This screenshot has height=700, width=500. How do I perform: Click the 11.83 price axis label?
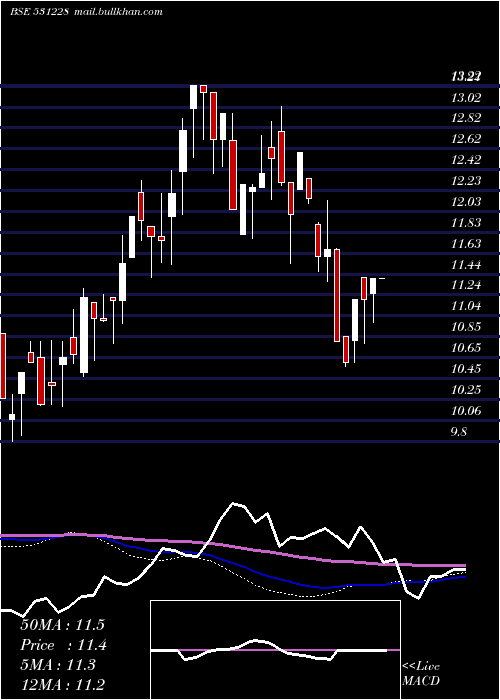click(x=466, y=223)
